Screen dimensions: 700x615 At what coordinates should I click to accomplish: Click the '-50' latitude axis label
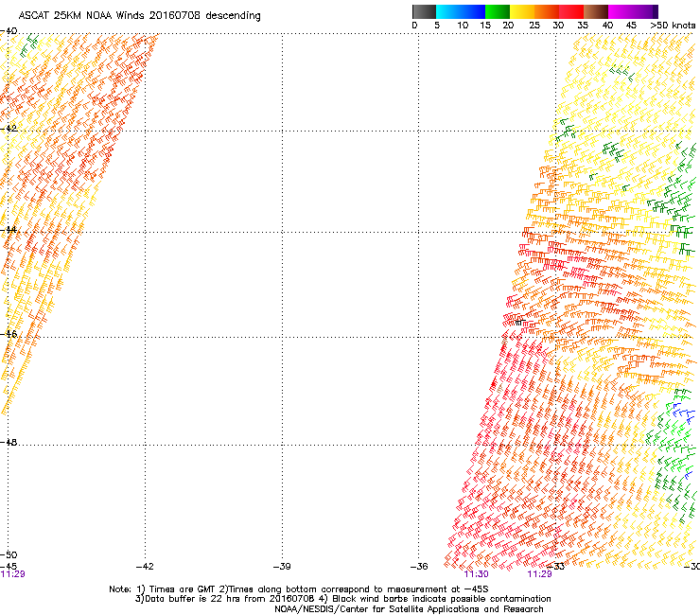[9, 555]
